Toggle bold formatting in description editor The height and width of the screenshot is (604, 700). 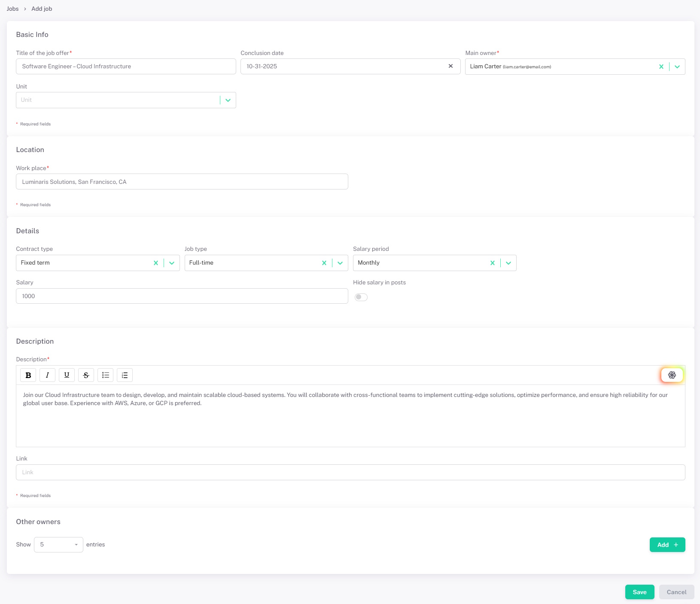point(28,375)
